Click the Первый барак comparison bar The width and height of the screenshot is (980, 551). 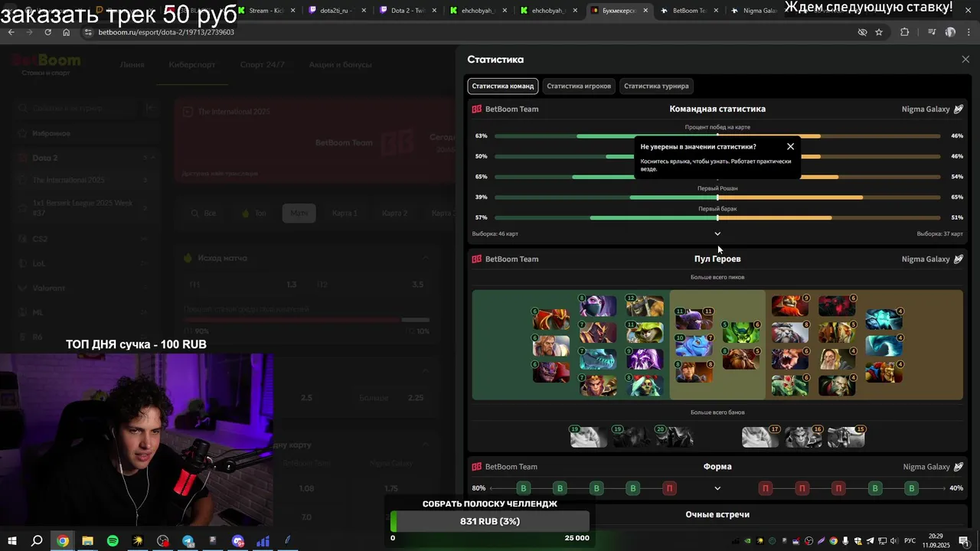(717, 217)
